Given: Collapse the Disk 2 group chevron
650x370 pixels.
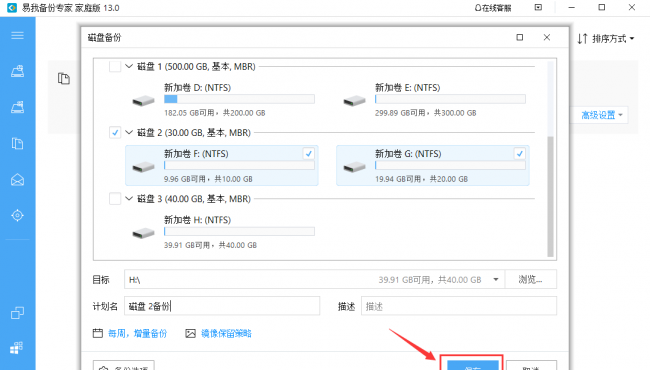Looking at the screenshot, I should pyautogui.click(x=129, y=133).
